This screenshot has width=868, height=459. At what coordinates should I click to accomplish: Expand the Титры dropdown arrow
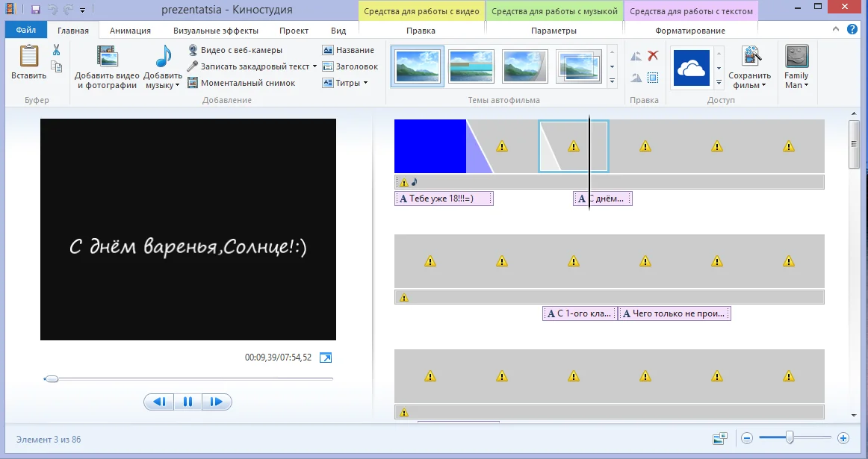point(365,83)
